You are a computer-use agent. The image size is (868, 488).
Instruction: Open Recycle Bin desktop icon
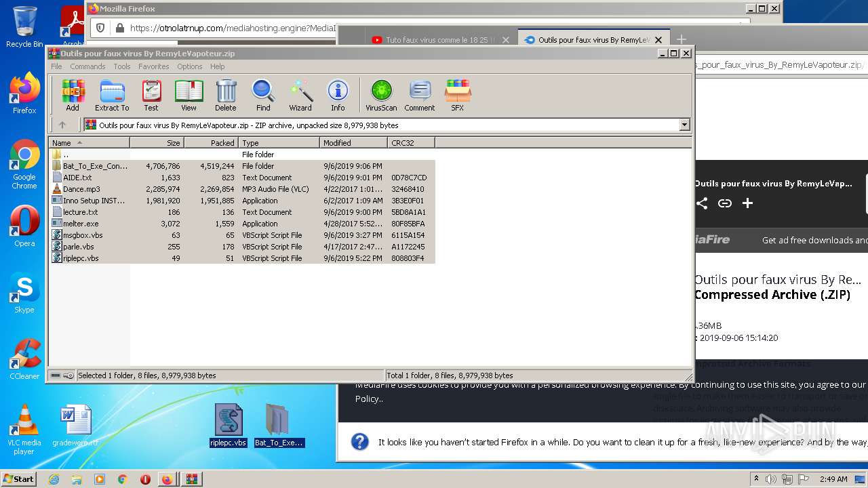pos(24,27)
